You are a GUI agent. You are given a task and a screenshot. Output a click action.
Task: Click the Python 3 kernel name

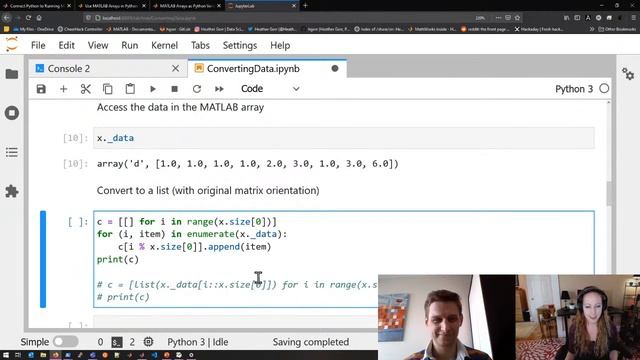pos(574,89)
